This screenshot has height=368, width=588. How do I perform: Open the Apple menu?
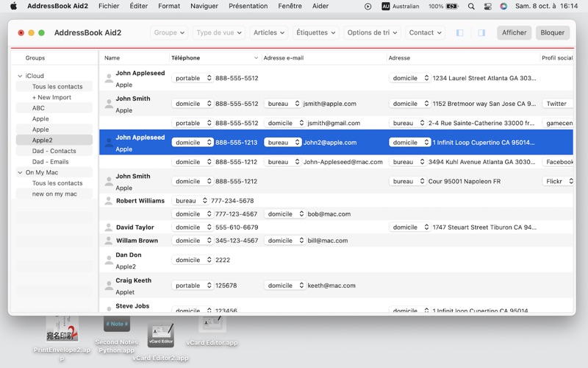(x=13, y=6)
